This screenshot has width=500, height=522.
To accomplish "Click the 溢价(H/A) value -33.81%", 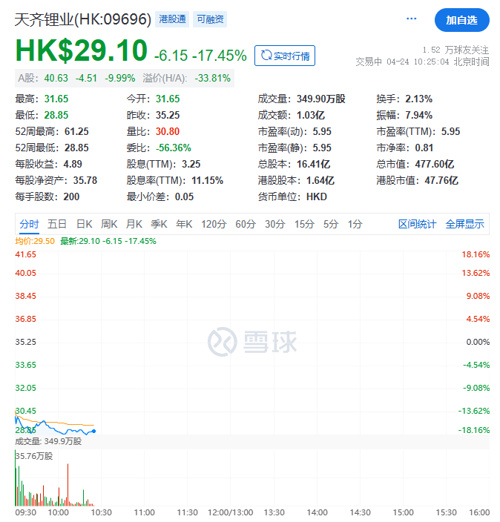I will click(x=212, y=78).
